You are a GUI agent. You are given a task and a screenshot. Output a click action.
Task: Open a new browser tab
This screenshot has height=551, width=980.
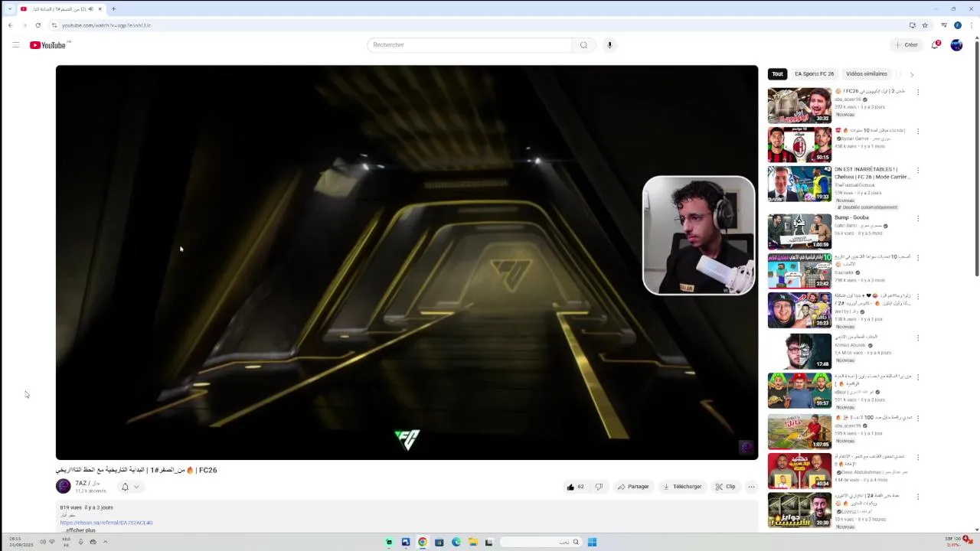click(113, 9)
